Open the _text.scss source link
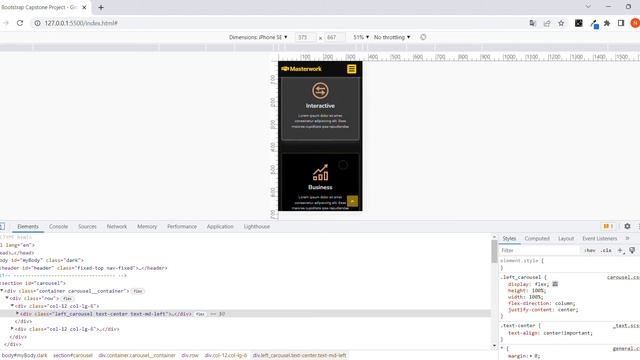 pos(626,326)
